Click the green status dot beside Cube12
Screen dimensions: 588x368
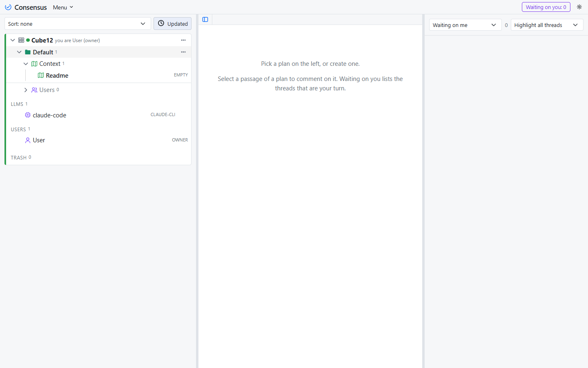(x=28, y=40)
